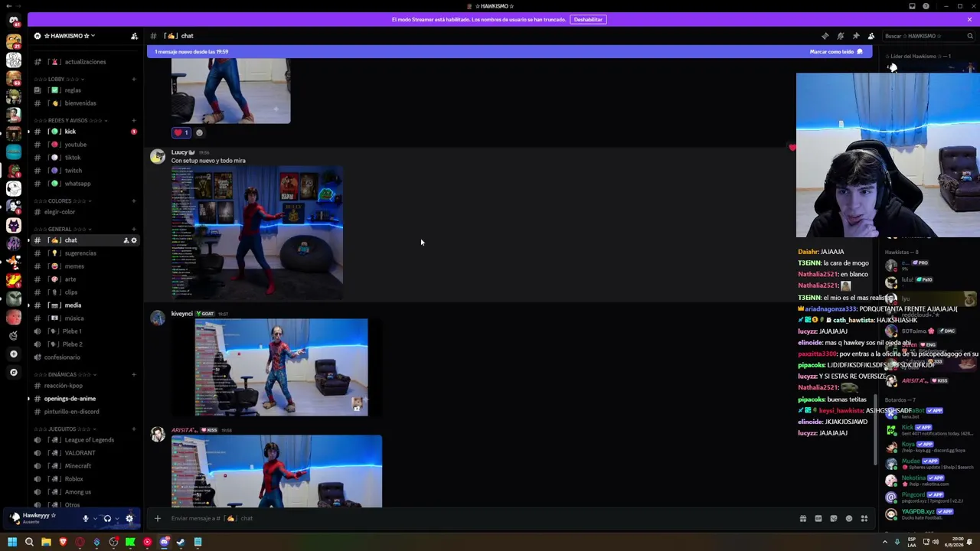Launch File Explorer from the taskbar
This screenshot has height=551, width=980.
pos(46,542)
